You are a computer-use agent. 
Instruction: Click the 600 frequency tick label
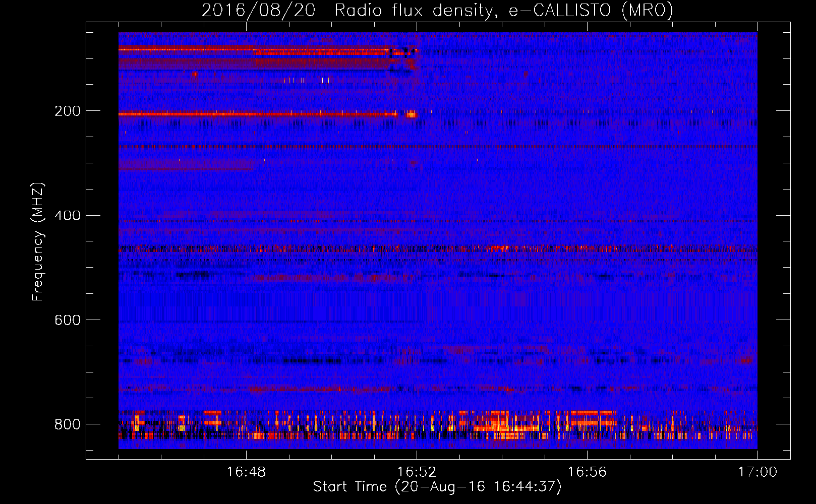67,320
